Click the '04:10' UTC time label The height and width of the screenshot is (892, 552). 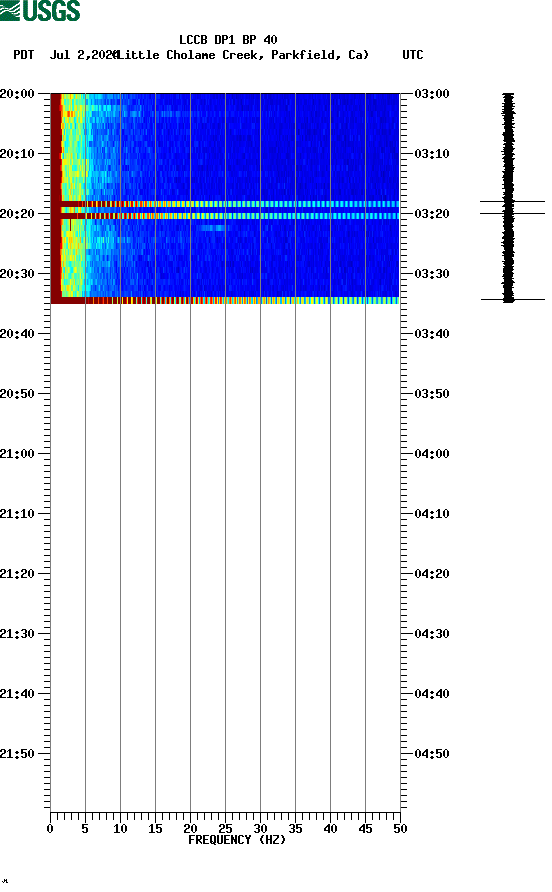pyautogui.click(x=432, y=514)
